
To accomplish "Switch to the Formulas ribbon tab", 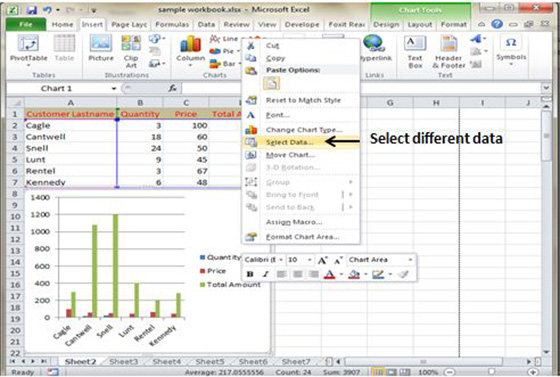I will (172, 24).
